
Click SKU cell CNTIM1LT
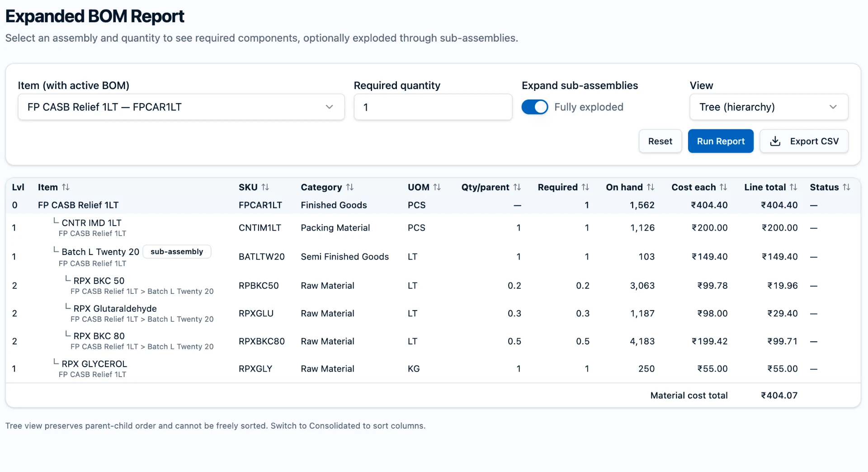tap(260, 228)
